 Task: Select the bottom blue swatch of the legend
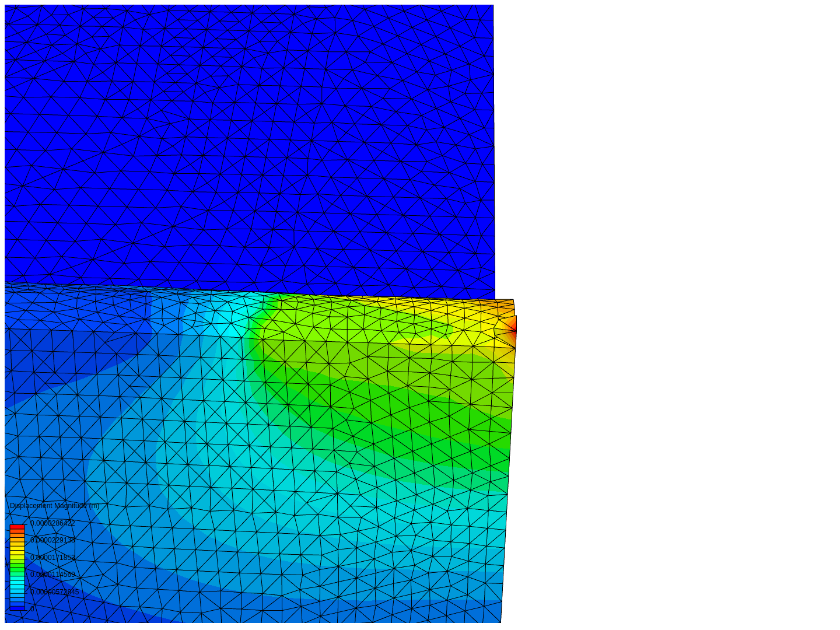[17, 608]
